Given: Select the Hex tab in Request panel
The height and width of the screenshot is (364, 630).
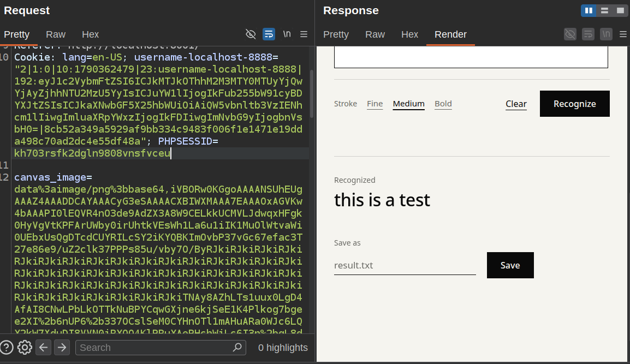Looking at the screenshot, I should tap(91, 34).
